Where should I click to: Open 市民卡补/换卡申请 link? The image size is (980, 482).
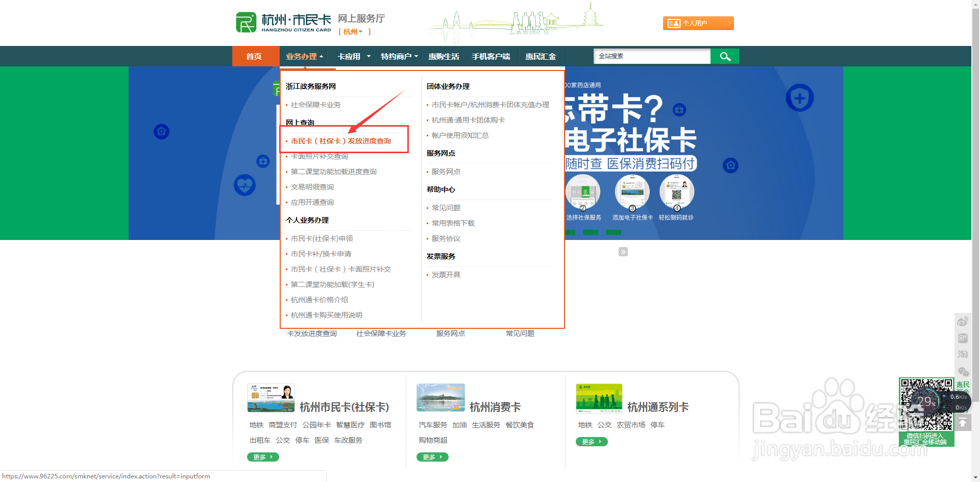coord(321,254)
